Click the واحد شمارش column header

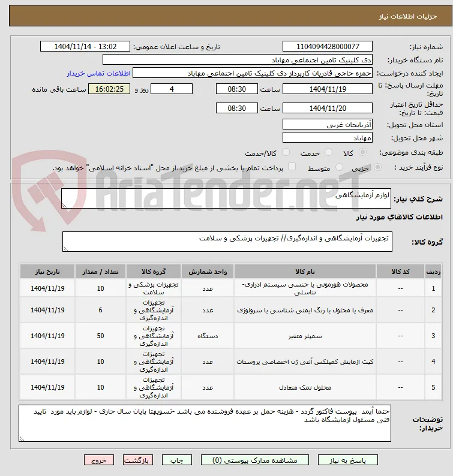coord(208,272)
